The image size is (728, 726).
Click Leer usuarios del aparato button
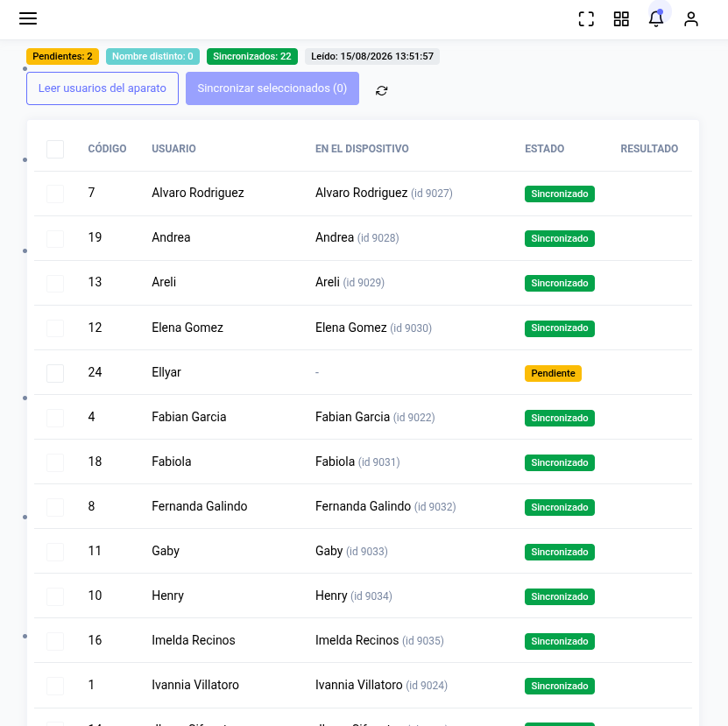coord(102,88)
